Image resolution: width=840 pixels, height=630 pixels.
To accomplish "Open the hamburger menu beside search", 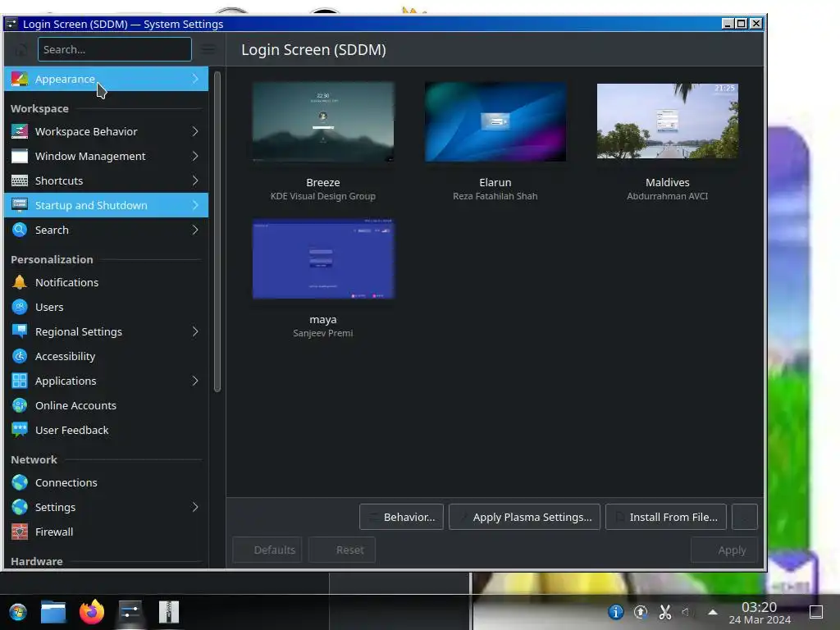I will 208,50.
